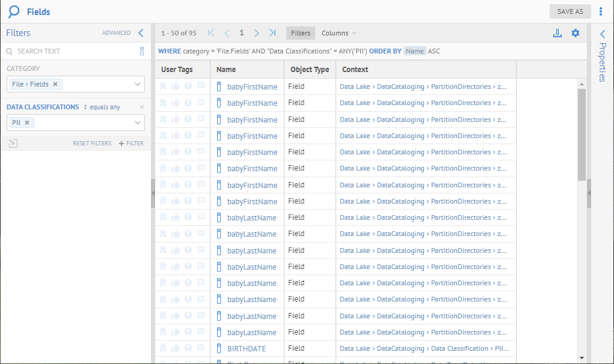The image size is (614, 364).
Task: Open the three-dot more options menu
Action: point(601,11)
